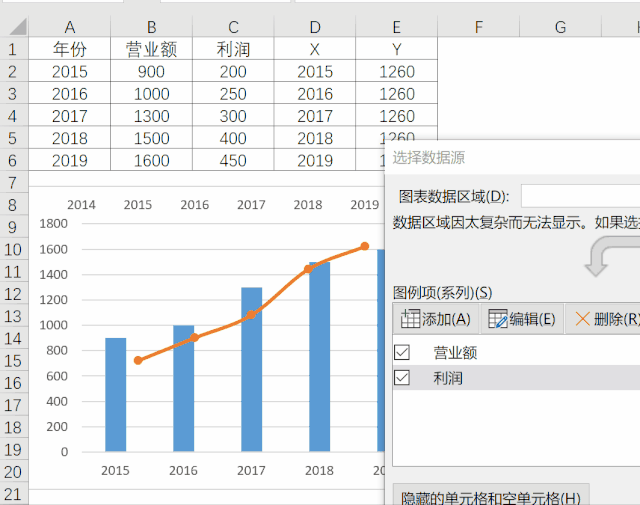The width and height of the screenshot is (640, 505).
Task: Click the orange line marker above 2016
Action: [195, 337]
